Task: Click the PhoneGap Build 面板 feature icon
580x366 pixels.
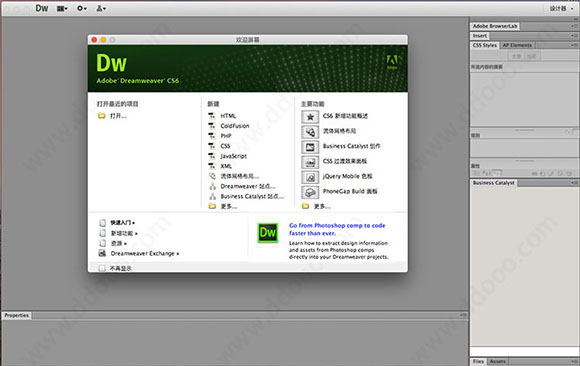Action: (x=310, y=192)
